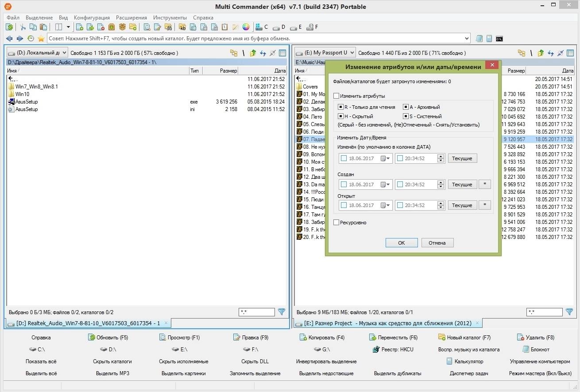Click the Создан time spinner arrows

pos(441,184)
